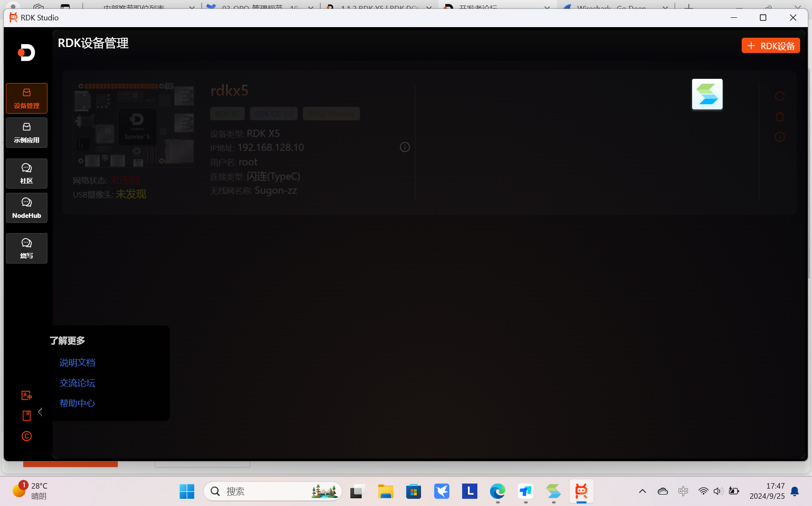Click the OneDrive cloud tray icon
812x506 pixels.
pos(663,491)
